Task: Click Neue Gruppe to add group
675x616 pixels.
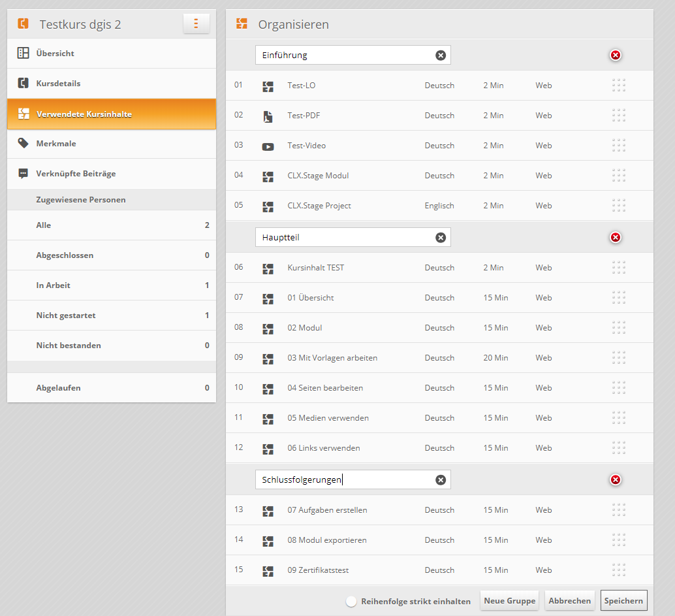Action: [509, 601]
